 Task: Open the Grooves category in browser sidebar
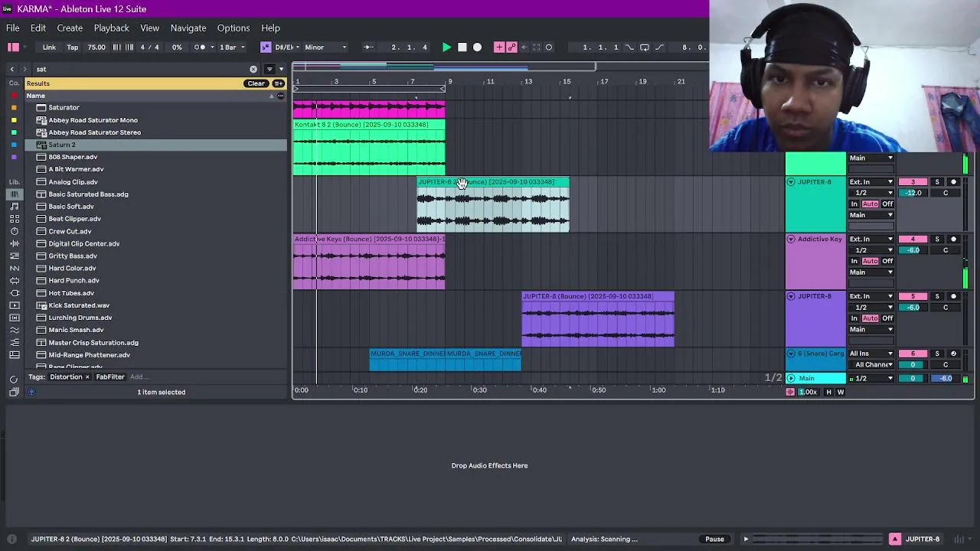coord(14,330)
